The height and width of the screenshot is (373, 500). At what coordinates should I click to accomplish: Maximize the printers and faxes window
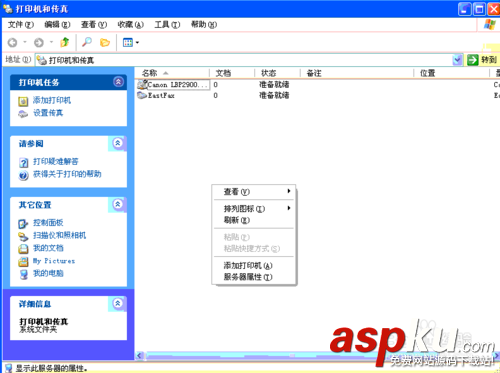(479, 9)
